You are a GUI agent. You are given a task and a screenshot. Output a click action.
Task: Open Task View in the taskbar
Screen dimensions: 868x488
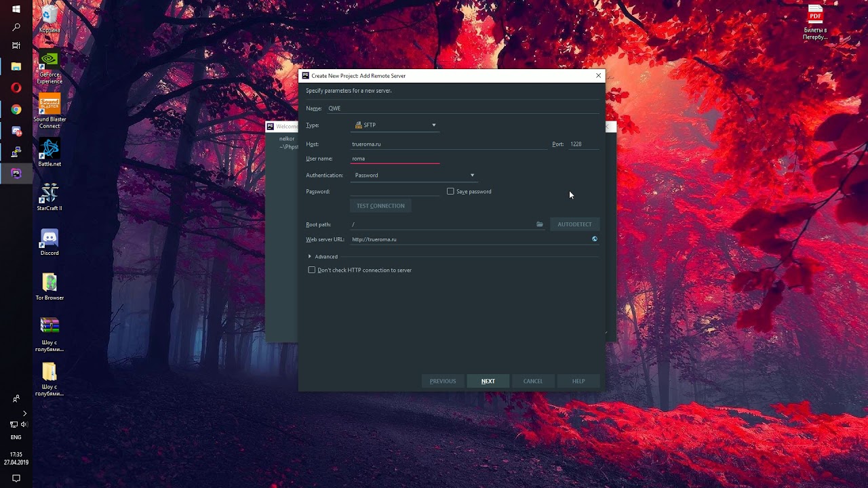[16, 45]
